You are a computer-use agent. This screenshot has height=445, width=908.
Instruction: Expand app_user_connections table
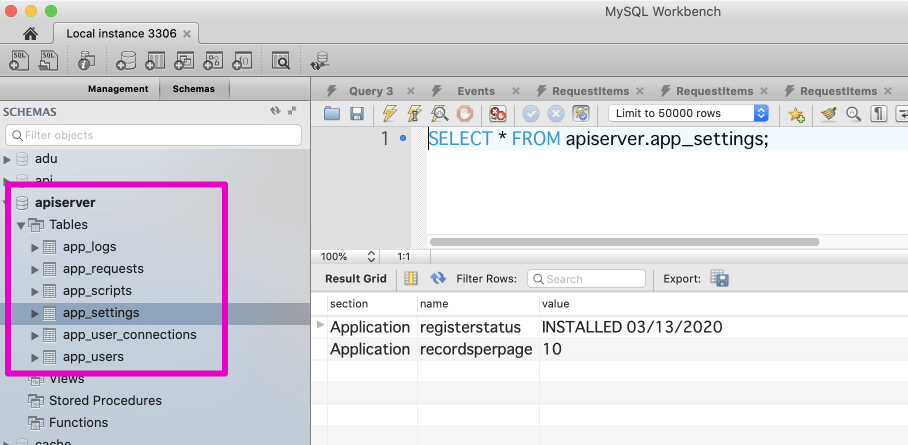pos(35,335)
